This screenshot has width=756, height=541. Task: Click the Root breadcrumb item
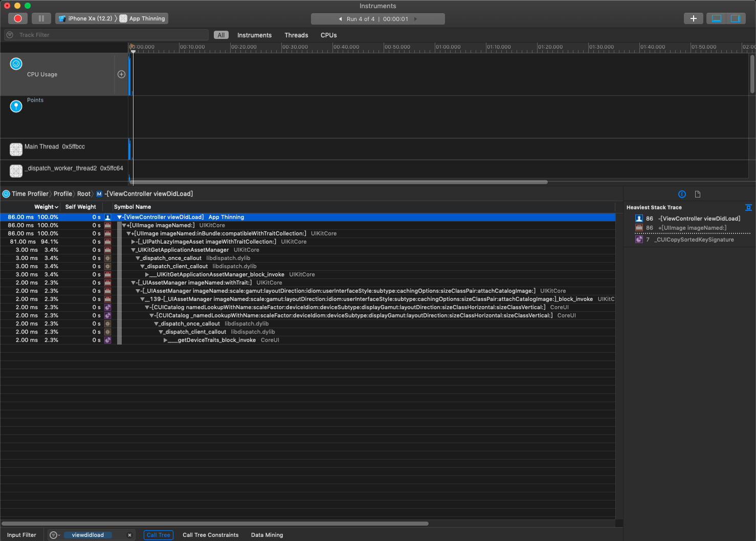[x=83, y=194]
